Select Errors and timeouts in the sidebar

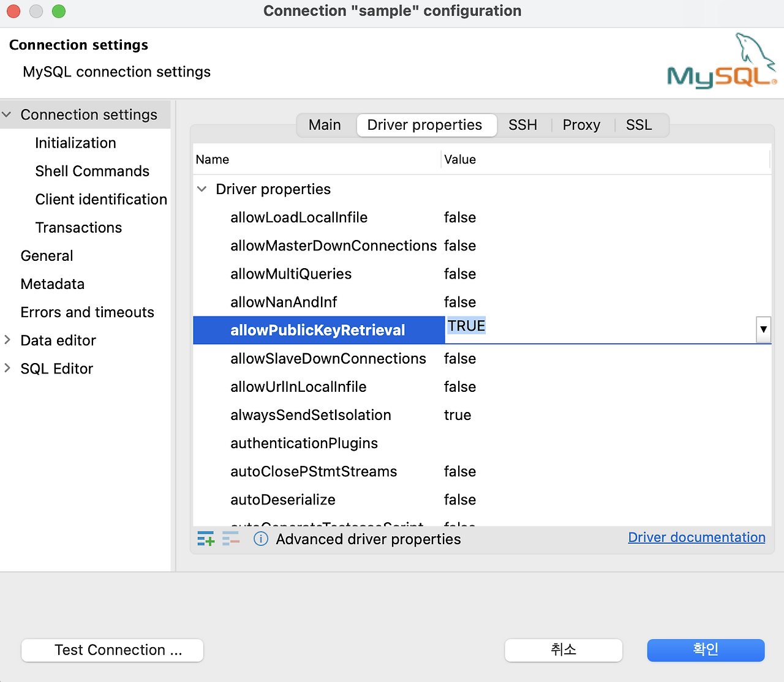pos(87,312)
